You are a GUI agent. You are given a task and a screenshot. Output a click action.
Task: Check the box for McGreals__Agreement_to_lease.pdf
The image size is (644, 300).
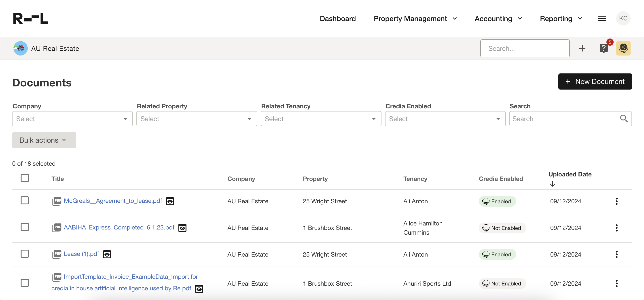25,200
